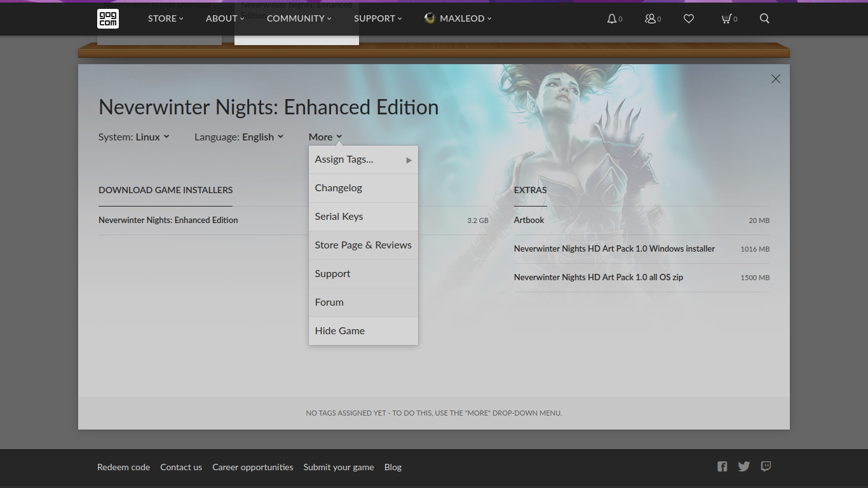Open the Facebook icon in the footer
Screen dimensions: 868x488
coord(722,466)
